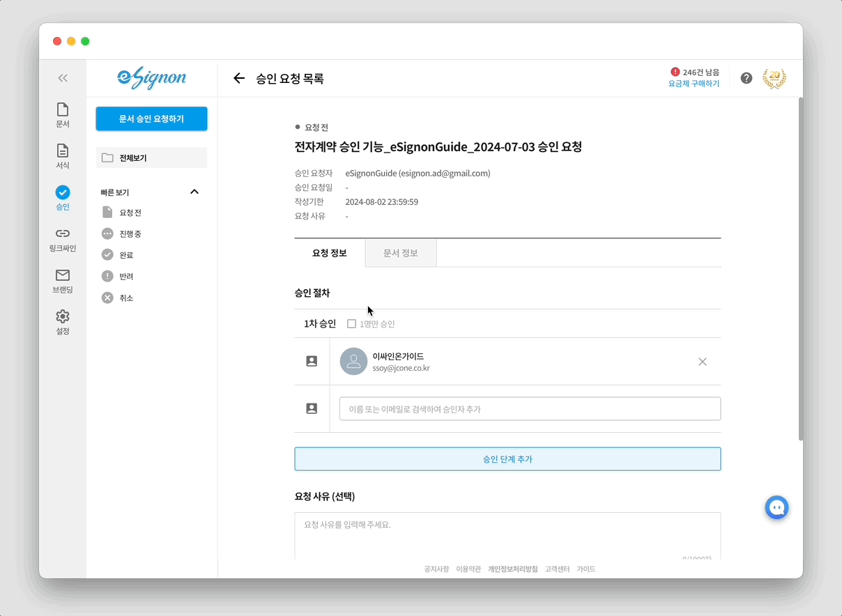Click contact icon beside 이싸인온가이드 row
The width and height of the screenshot is (842, 616).
point(312,362)
